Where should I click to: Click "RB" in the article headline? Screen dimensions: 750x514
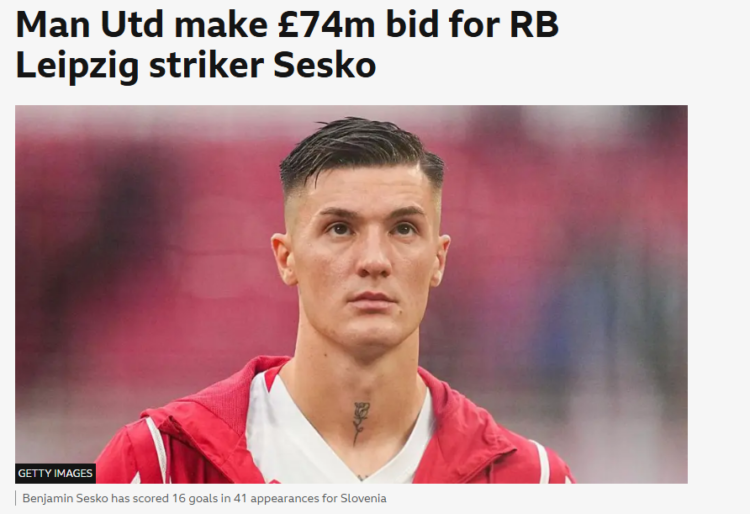click(534, 24)
